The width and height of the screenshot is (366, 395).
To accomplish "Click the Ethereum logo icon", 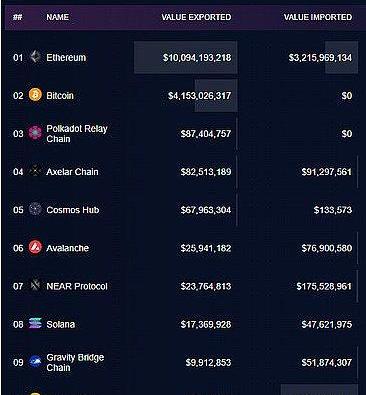I will pos(35,57).
